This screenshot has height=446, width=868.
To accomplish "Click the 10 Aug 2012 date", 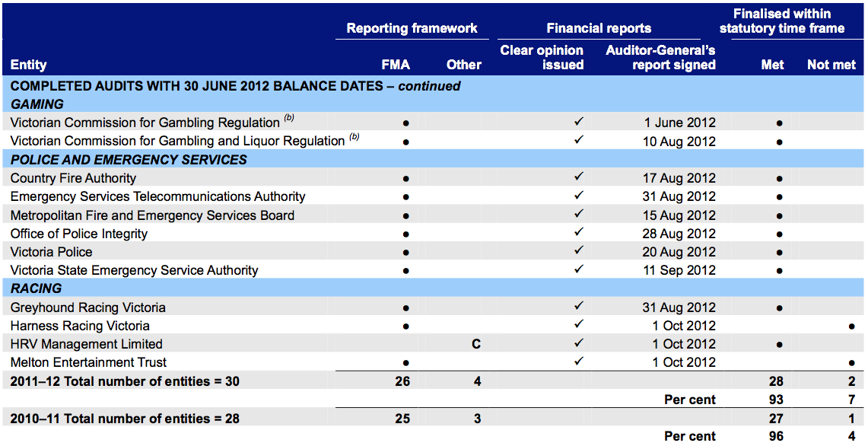I will coord(679,142).
